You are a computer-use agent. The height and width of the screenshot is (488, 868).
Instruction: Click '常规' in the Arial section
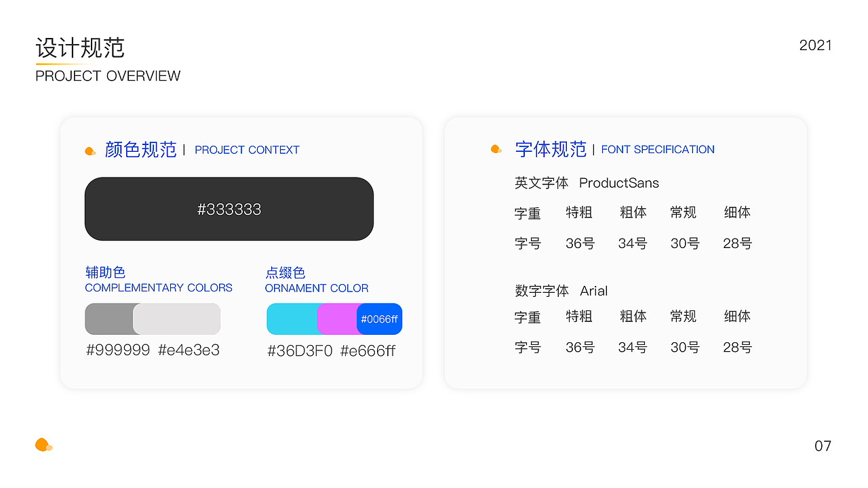[684, 317]
